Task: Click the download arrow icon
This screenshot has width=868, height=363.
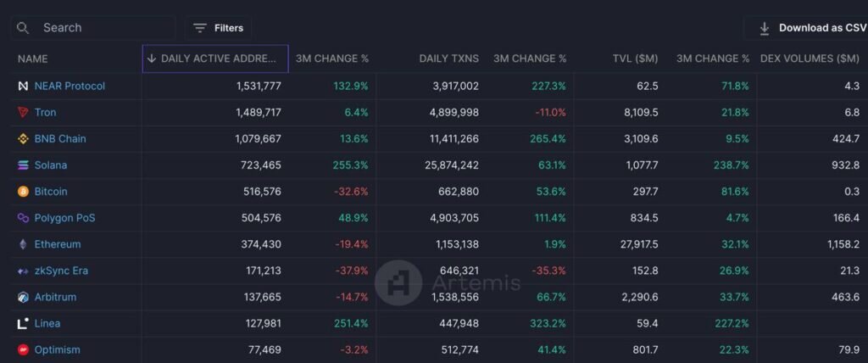Action: pyautogui.click(x=765, y=28)
